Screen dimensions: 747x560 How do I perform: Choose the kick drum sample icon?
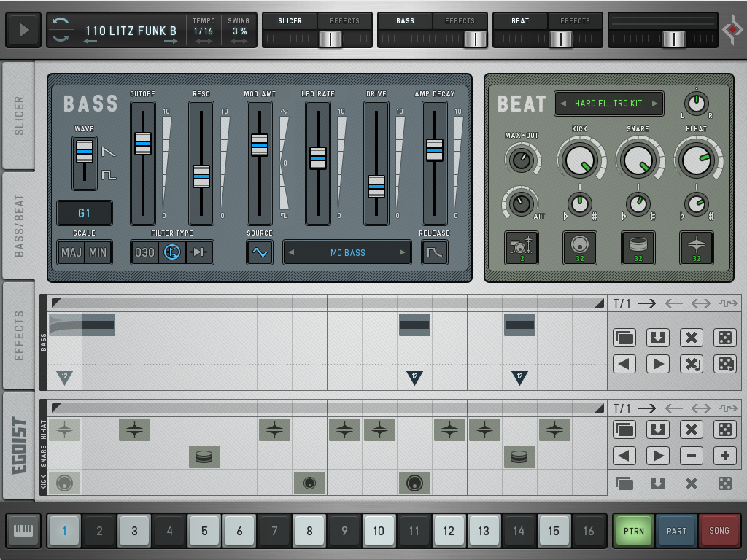point(580,248)
